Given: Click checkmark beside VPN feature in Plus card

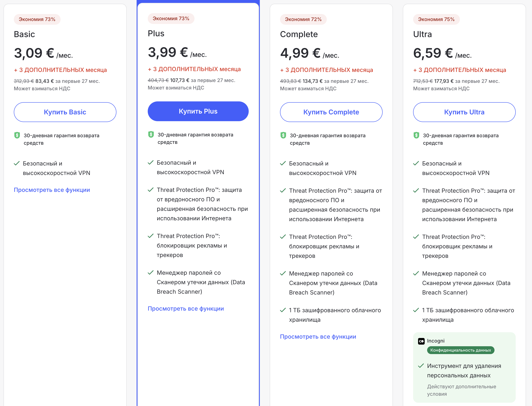Looking at the screenshot, I should [151, 163].
